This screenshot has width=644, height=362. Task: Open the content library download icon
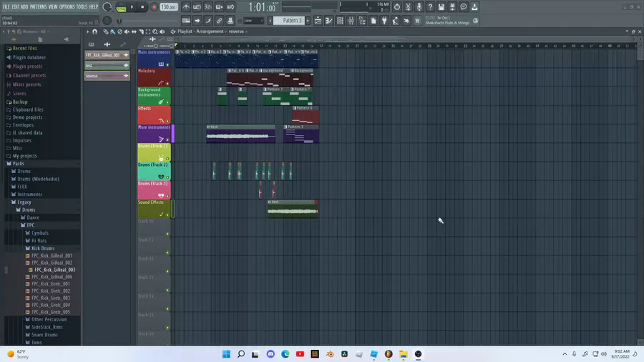coord(474,7)
